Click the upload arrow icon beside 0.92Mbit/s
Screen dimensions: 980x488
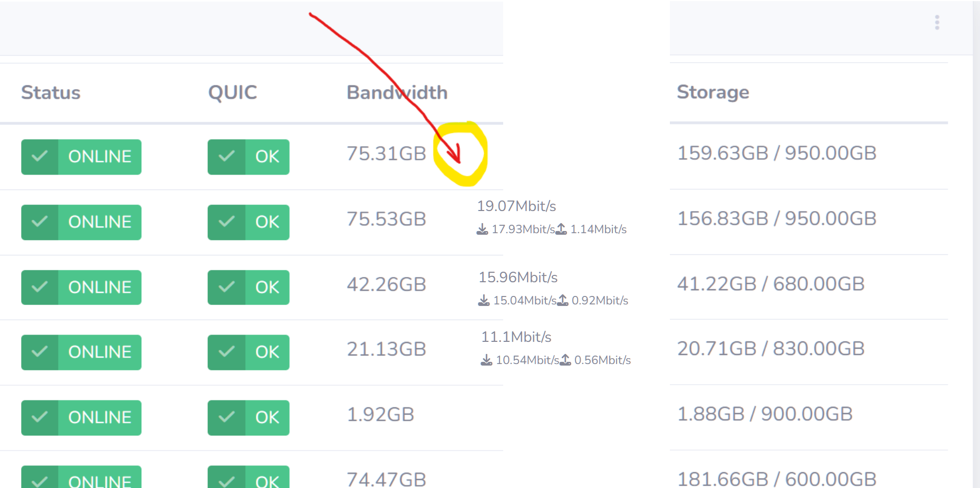[564, 300]
